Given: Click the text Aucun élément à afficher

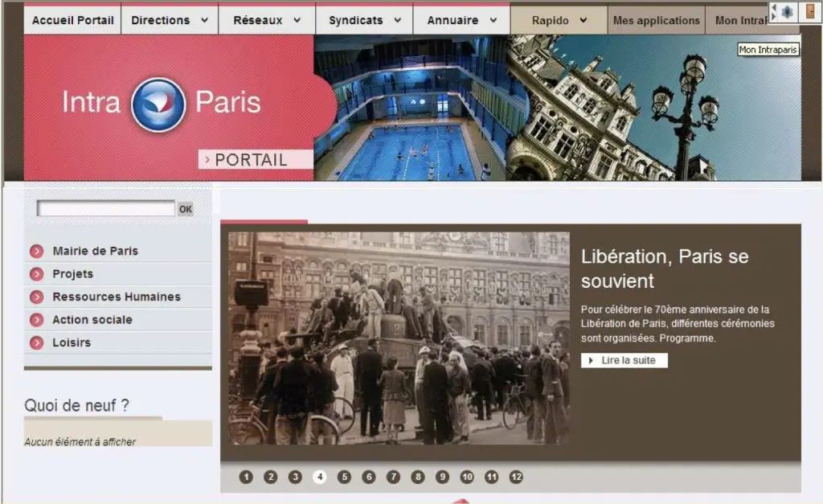Looking at the screenshot, I should click(80, 442).
